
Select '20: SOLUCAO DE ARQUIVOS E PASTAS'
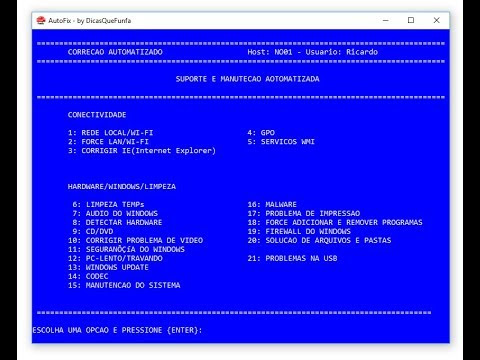[319, 241]
